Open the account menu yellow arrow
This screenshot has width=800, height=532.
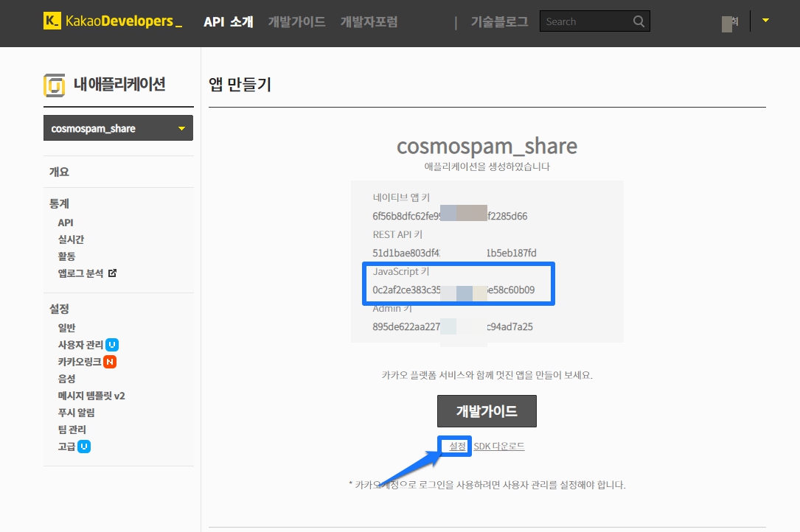pyautogui.click(x=765, y=21)
